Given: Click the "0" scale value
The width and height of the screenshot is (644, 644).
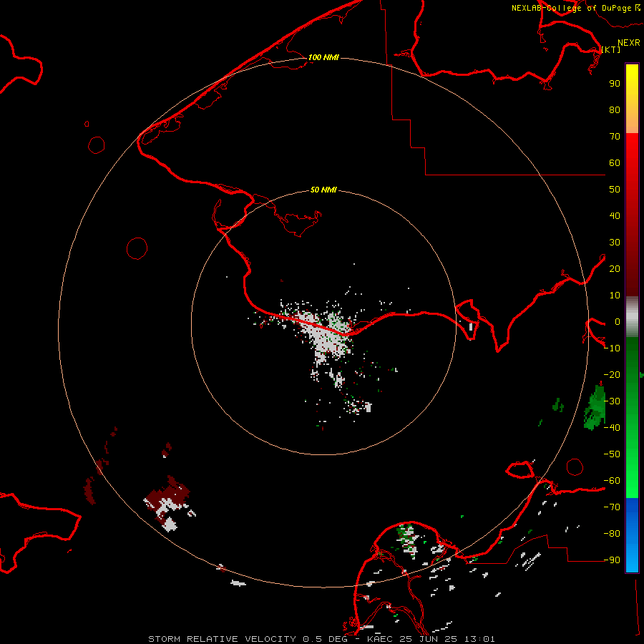Looking at the screenshot, I should [x=618, y=321].
